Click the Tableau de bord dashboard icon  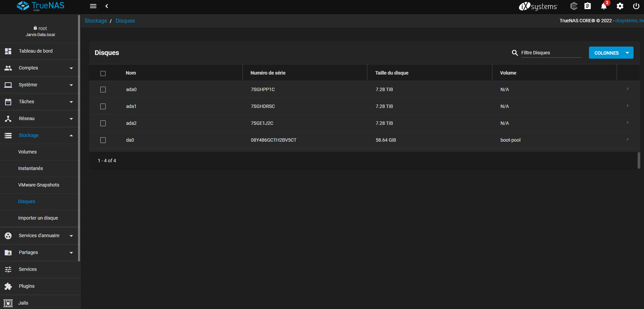8,51
